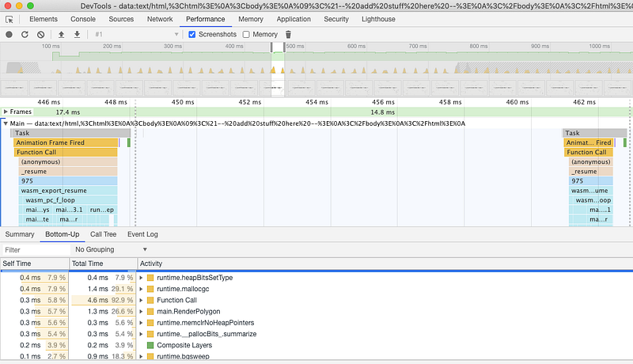This screenshot has width=633, height=364.
Task: Switch to the Console tab
Action: tap(83, 19)
